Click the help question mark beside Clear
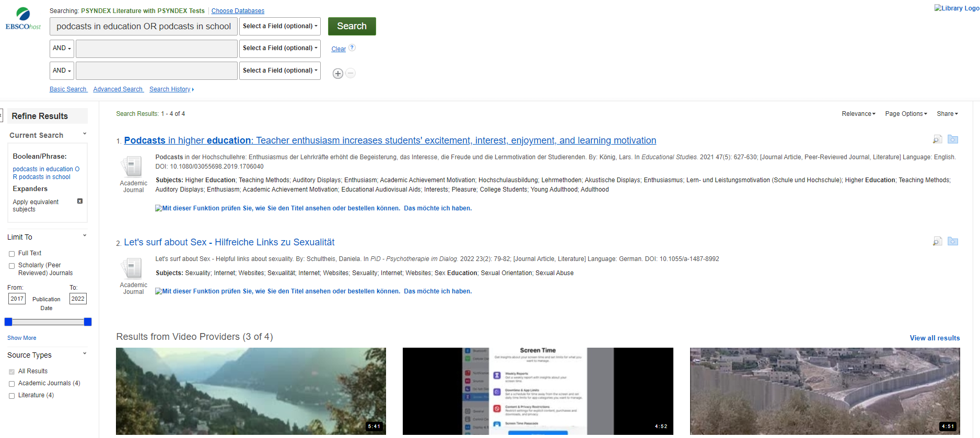The image size is (980, 438). [352, 48]
